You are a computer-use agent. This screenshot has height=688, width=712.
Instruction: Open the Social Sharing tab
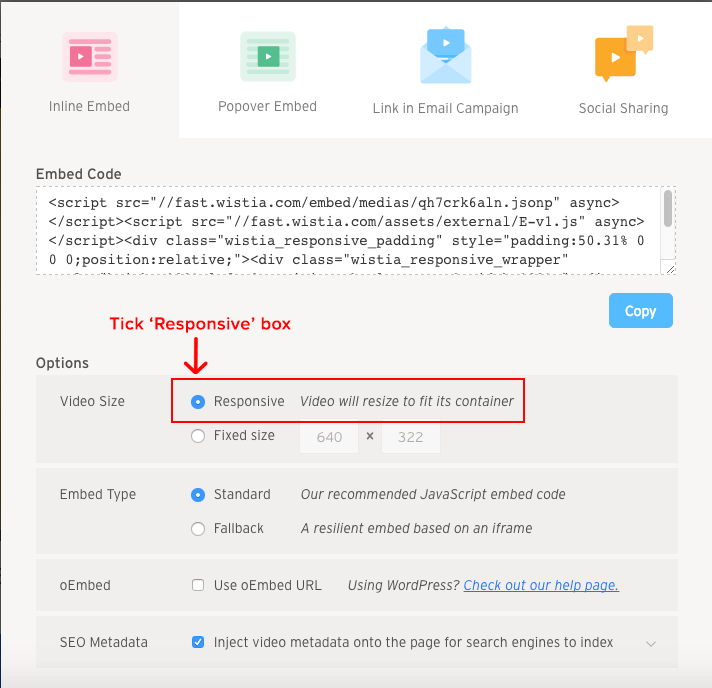[623, 108]
